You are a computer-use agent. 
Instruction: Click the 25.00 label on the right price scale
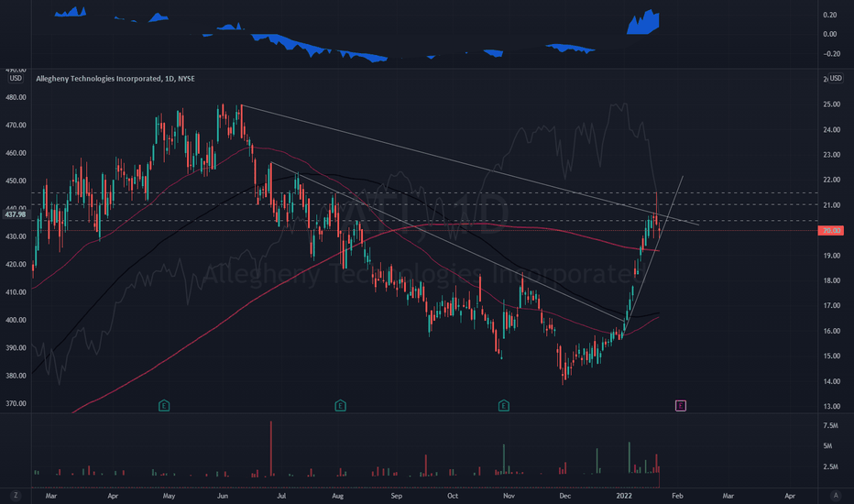831,104
